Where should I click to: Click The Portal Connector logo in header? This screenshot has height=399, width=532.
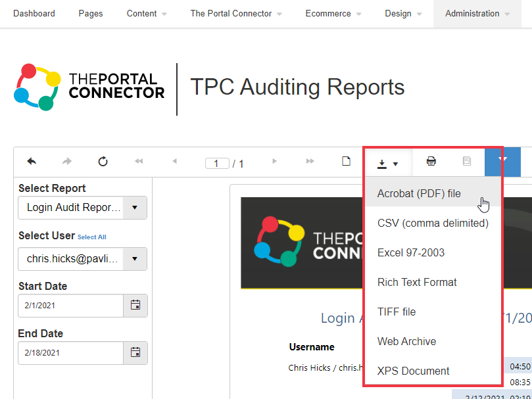tap(89, 87)
